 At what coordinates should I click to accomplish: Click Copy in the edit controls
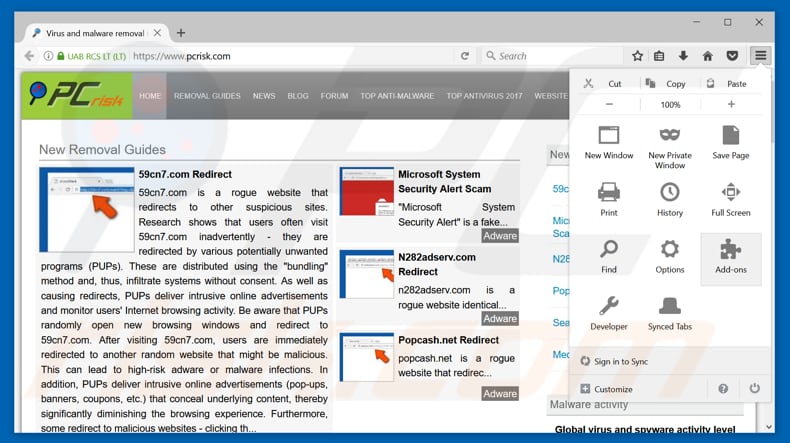click(666, 84)
